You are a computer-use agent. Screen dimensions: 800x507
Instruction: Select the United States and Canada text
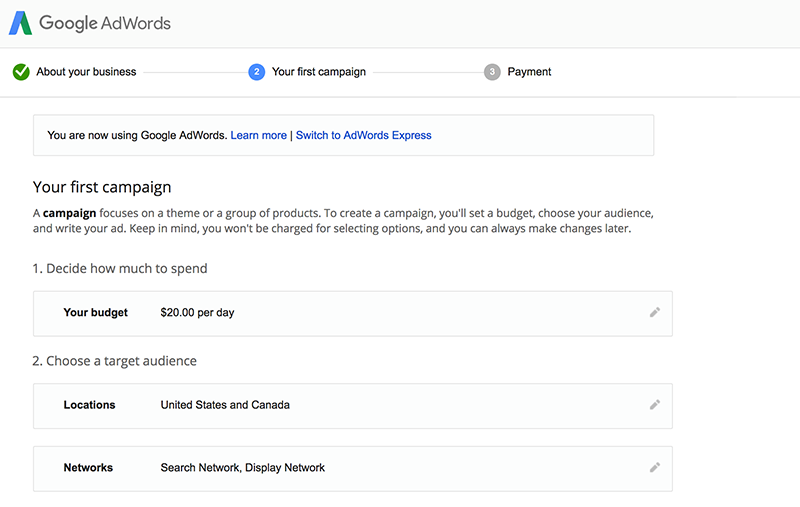point(225,405)
